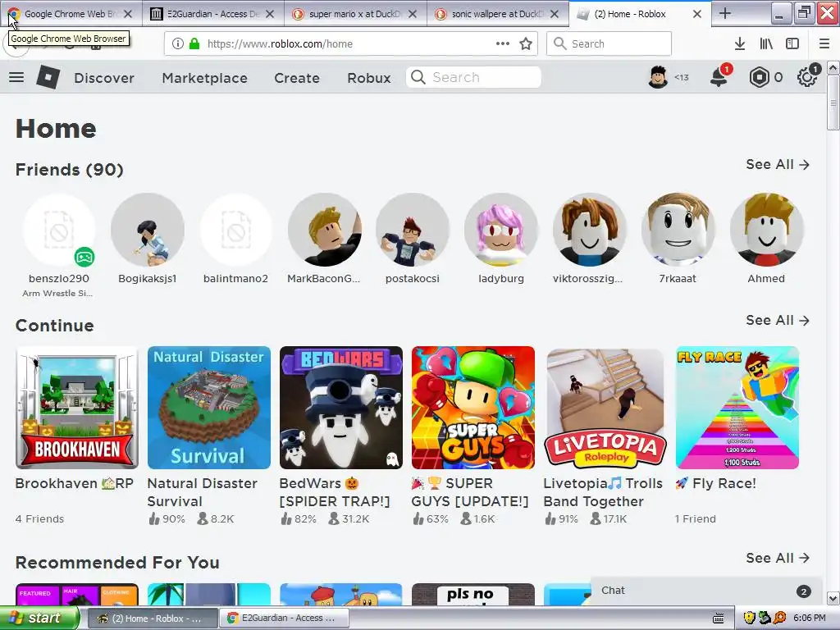Click the security shield tray icon

click(749, 619)
